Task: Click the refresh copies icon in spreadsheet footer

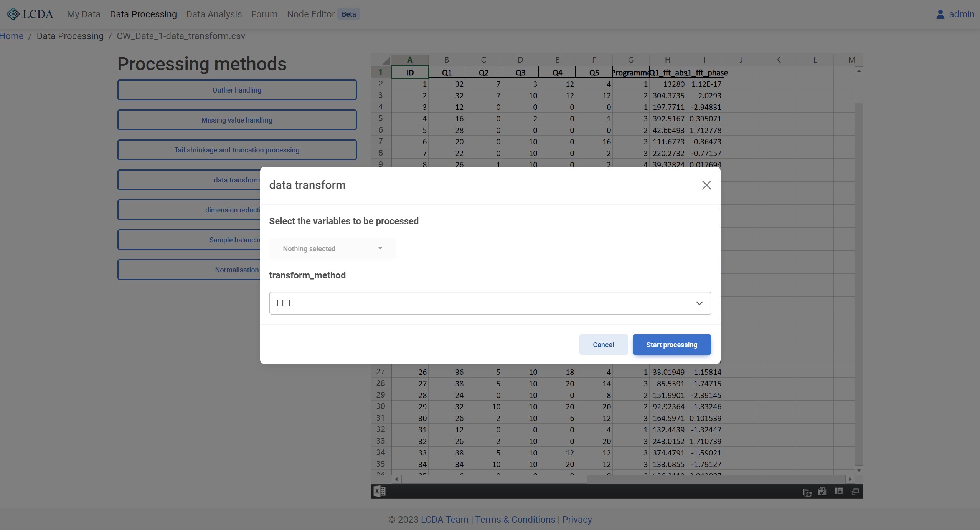Action: [807, 492]
